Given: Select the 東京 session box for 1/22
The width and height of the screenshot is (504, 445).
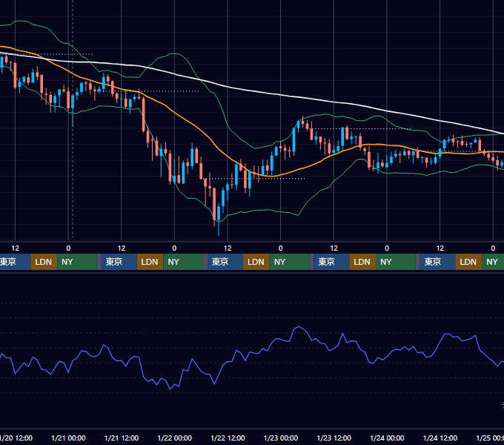Looking at the screenshot, I should click(225, 262).
